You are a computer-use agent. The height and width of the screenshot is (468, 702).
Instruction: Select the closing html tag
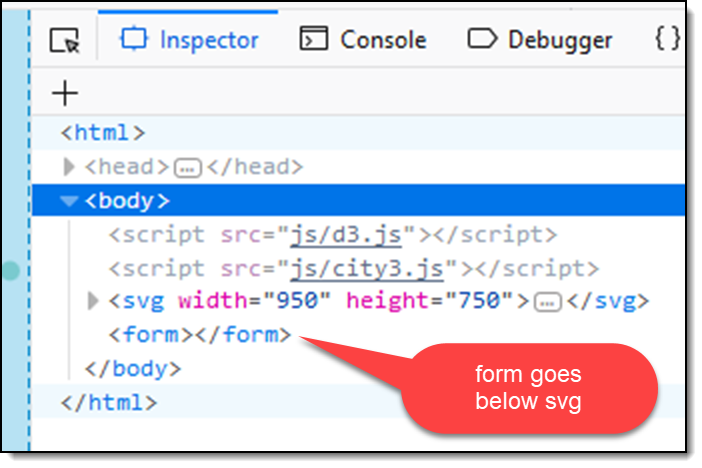click(x=109, y=402)
